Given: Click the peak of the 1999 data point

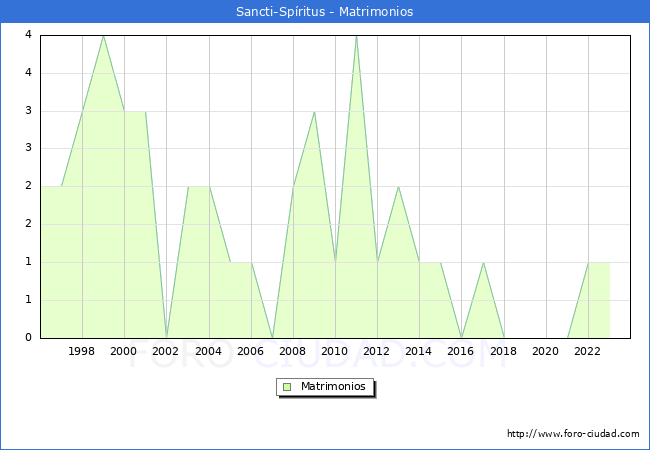Looking at the screenshot, I should [x=103, y=36].
